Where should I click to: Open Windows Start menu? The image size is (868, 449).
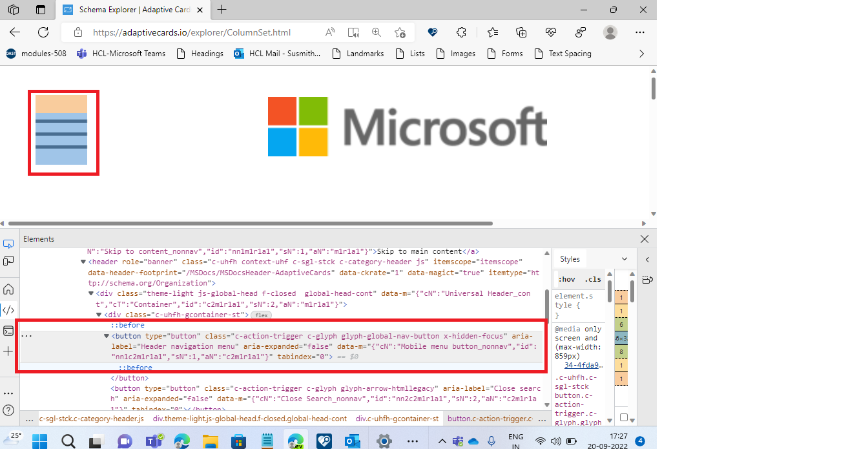[40, 441]
